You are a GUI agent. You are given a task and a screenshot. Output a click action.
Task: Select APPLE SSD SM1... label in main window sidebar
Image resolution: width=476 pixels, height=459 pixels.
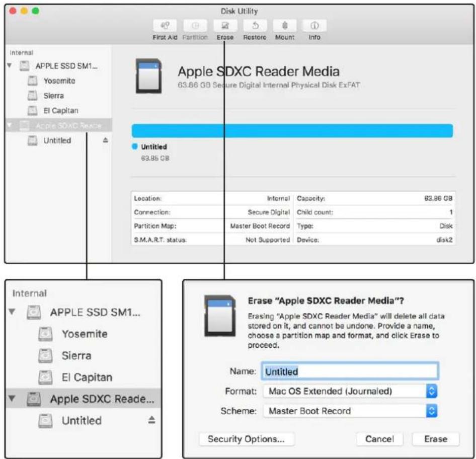[x=66, y=65]
